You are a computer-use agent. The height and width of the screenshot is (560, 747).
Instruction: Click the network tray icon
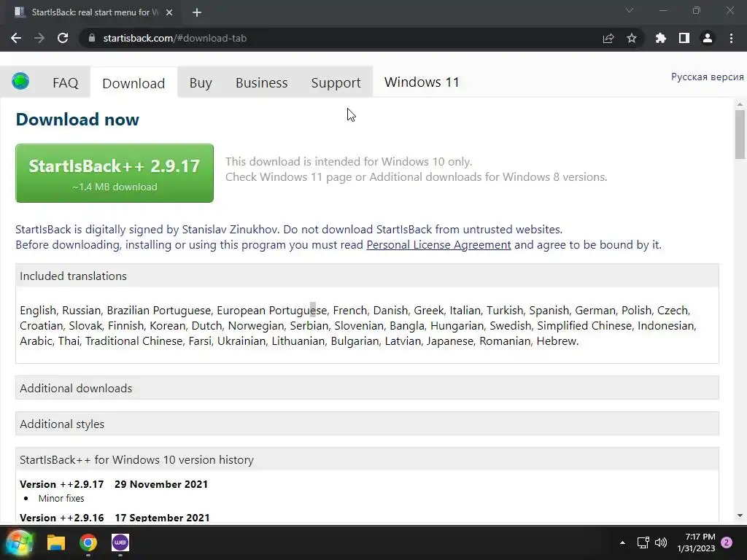(643, 542)
